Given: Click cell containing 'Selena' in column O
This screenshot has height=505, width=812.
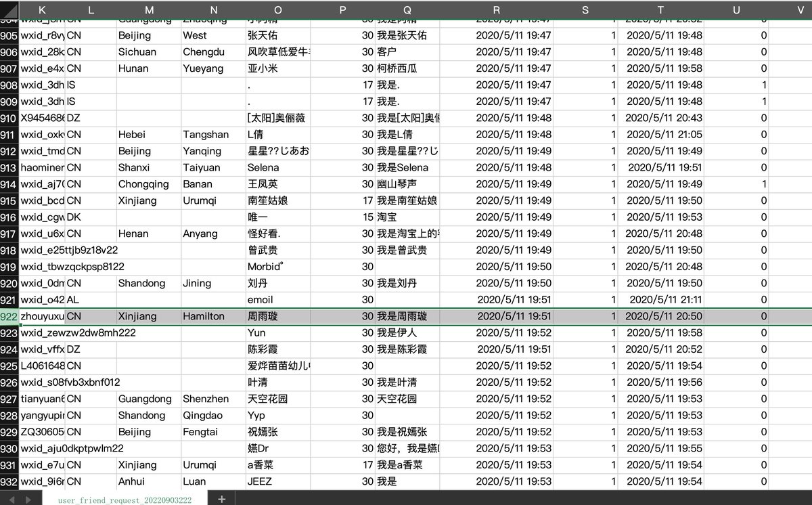Looking at the screenshot, I should (x=279, y=168).
